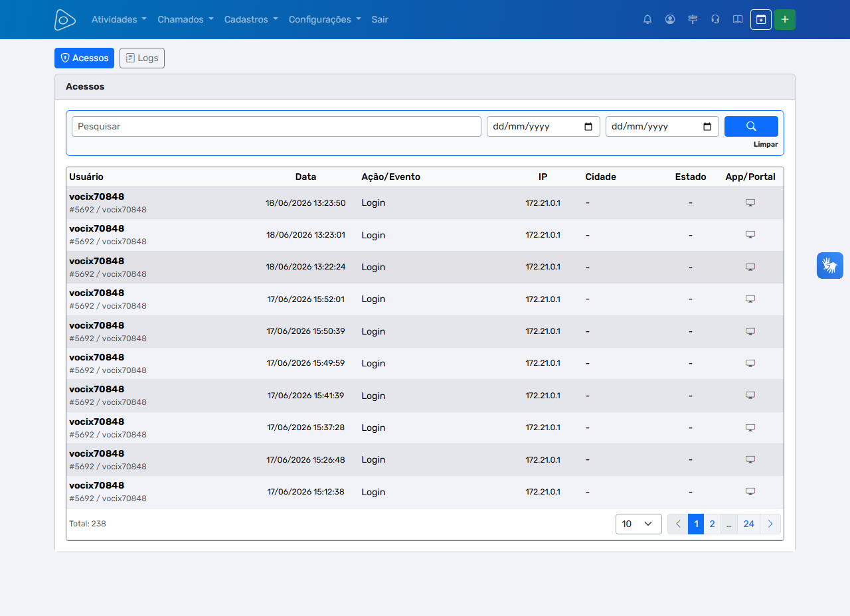Open the headset support icon
850x616 pixels.
click(x=715, y=20)
